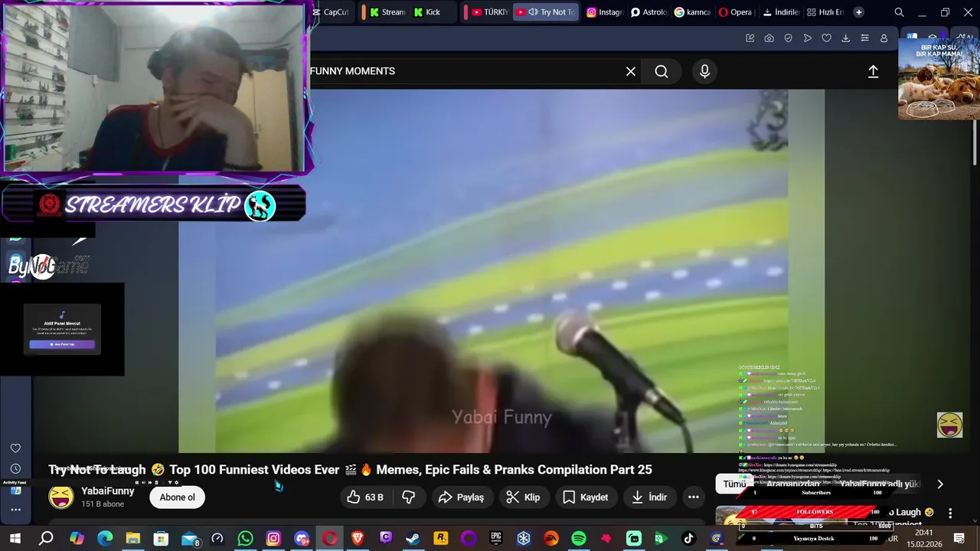This screenshot has height=551, width=980.
Task: Switch to the Stream Kick tab
Action: [388, 12]
